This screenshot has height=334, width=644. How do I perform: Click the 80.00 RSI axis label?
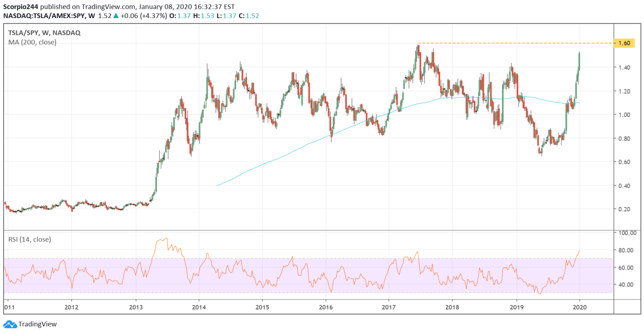tap(626, 250)
